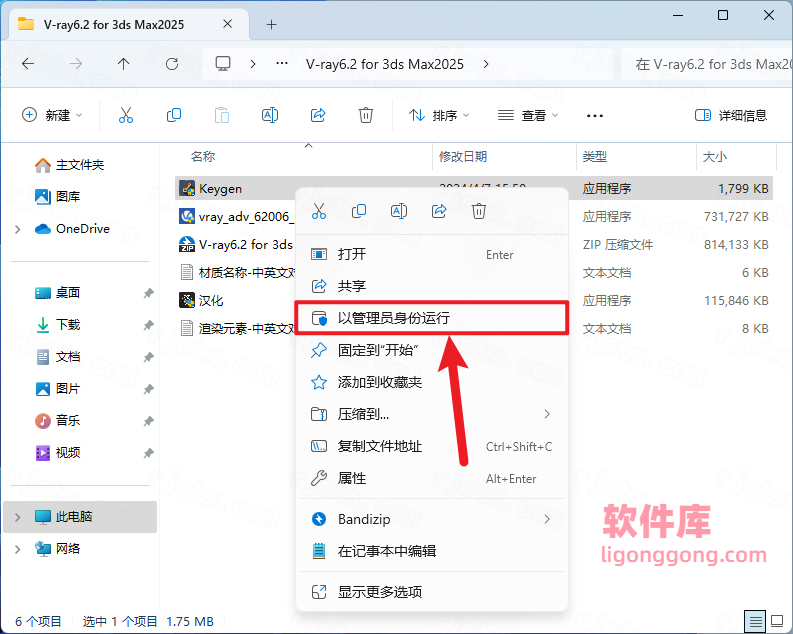Viewport: 793px width, 634px height.
Task: Click the share icon in the toolbar
Action: 318,115
